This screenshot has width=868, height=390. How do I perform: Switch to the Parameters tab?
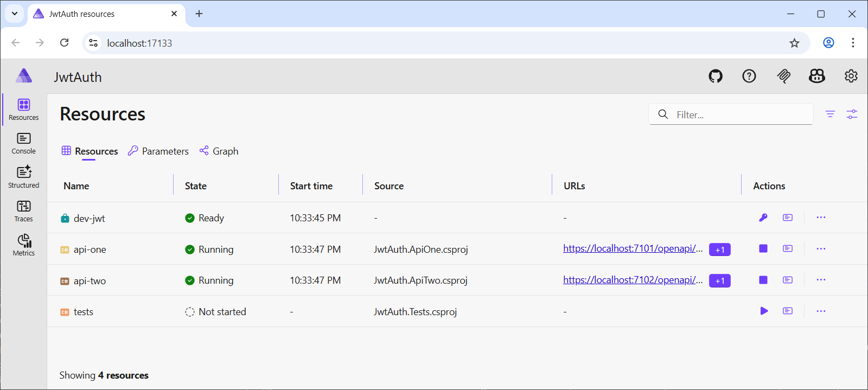tap(158, 151)
